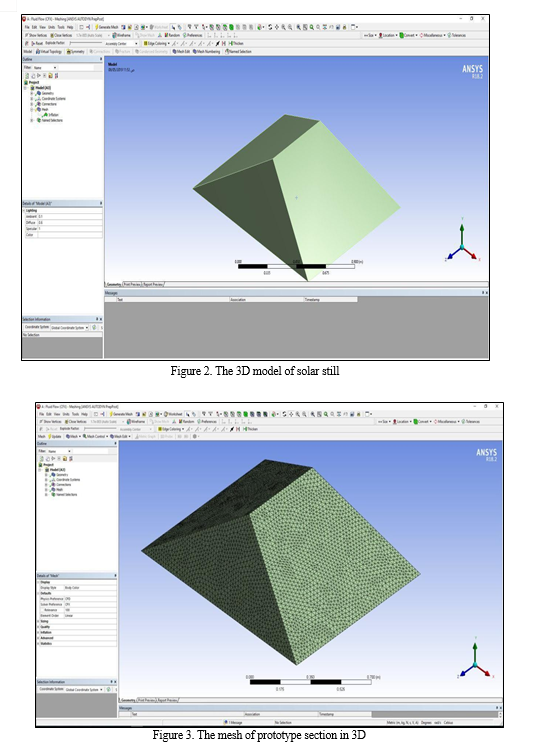This screenshot has height=748, width=535.
Task: Click Reset next to Explode Factor, Figure 2
Action: [x=37, y=43]
